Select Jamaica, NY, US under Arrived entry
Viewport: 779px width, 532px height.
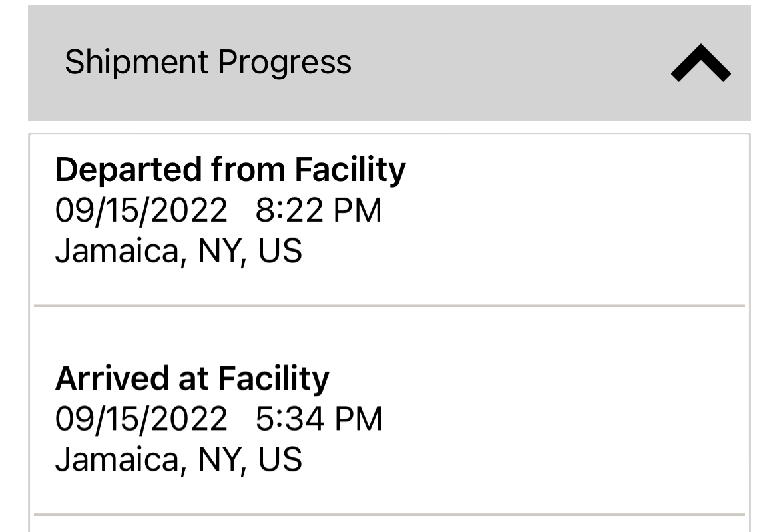pos(178,460)
